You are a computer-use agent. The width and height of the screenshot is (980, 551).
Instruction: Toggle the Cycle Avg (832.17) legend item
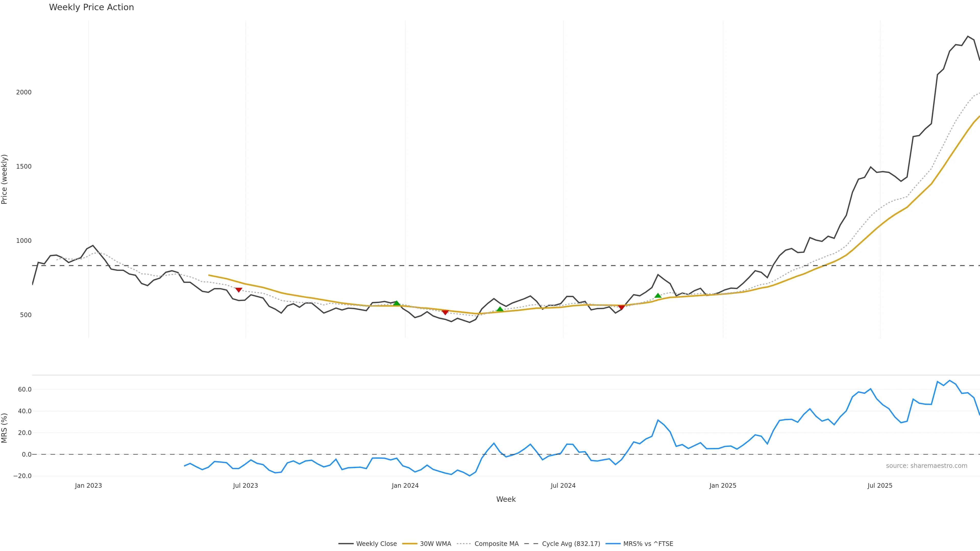571,544
